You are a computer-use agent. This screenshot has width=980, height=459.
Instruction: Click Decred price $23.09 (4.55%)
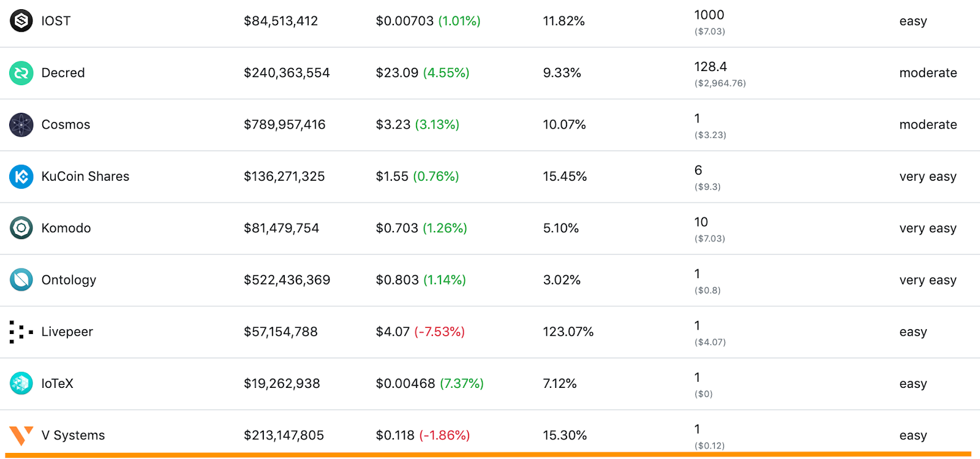tap(423, 73)
